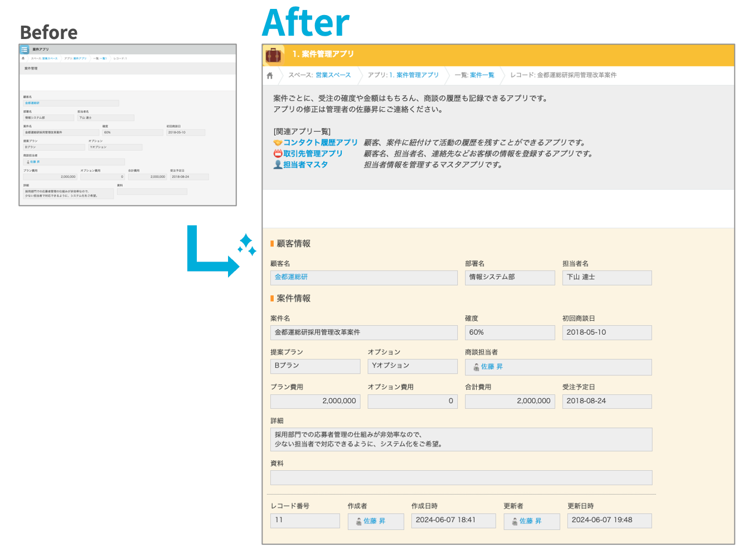The height and width of the screenshot is (560, 756).
Task: Click the 案件情報 section heading
Action: pyautogui.click(x=294, y=298)
